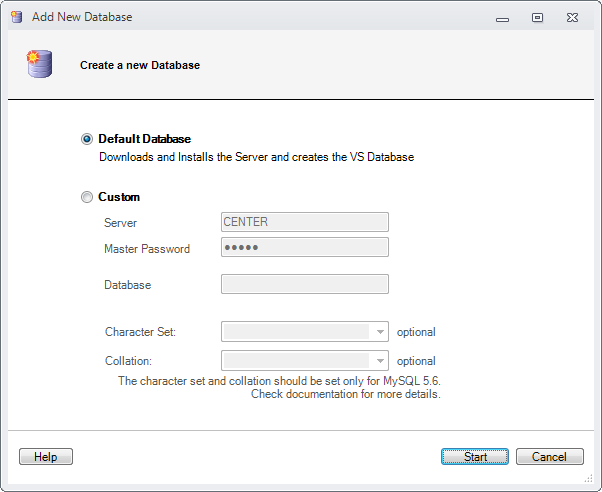602x492 pixels.
Task: Open the Collation dropdown list
Action: point(380,361)
